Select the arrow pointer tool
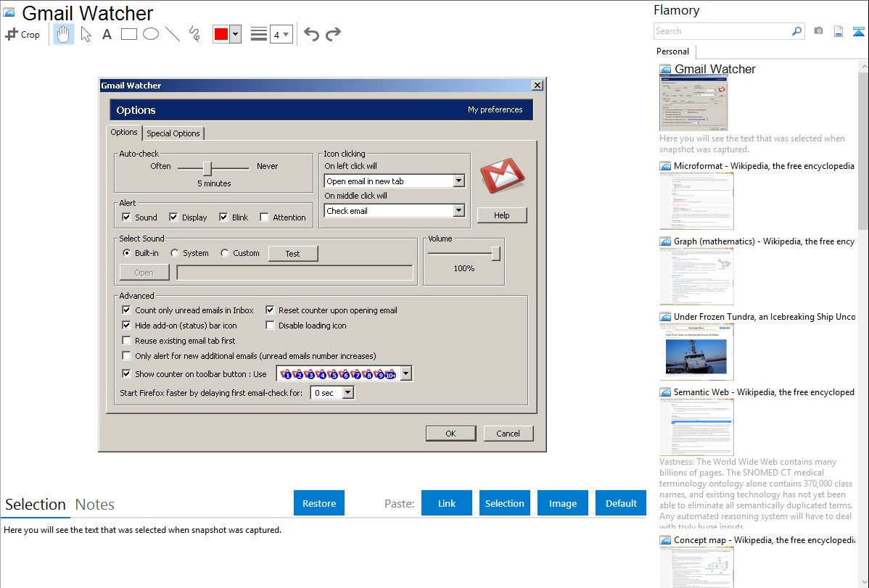 pos(86,34)
